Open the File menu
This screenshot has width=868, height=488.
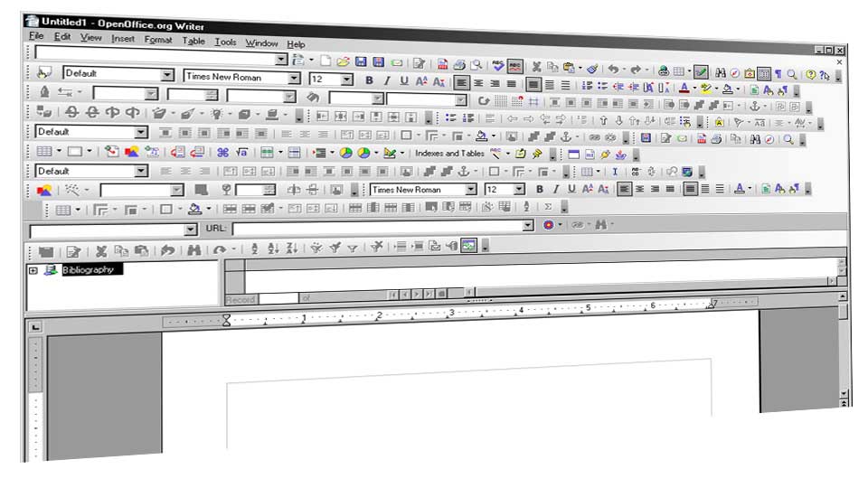(x=36, y=35)
